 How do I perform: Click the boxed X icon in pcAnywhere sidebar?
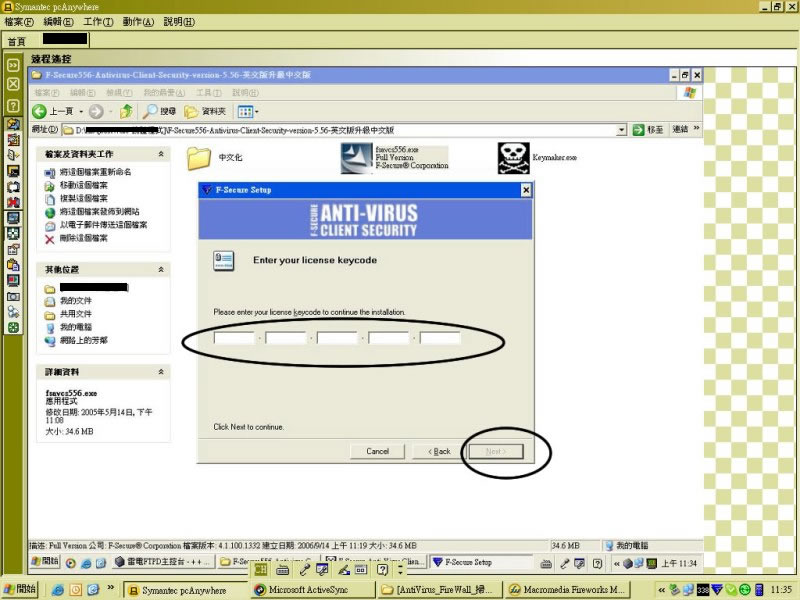(13, 84)
